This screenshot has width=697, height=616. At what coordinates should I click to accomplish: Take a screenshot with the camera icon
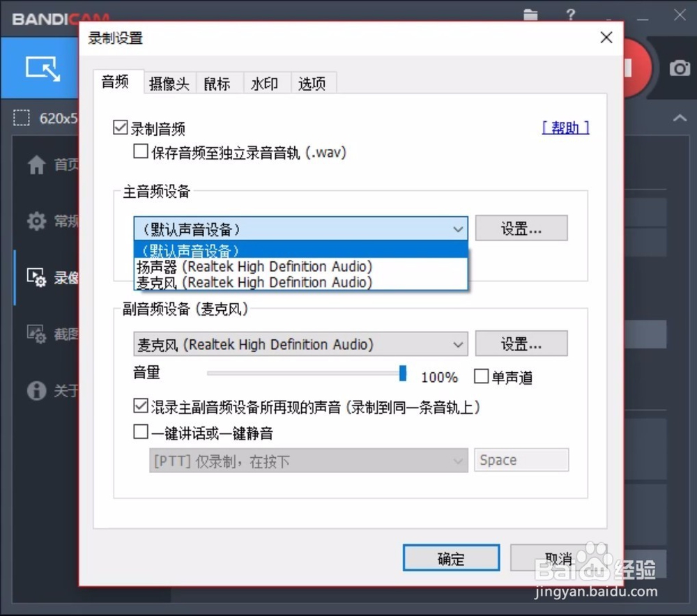click(680, 68)
